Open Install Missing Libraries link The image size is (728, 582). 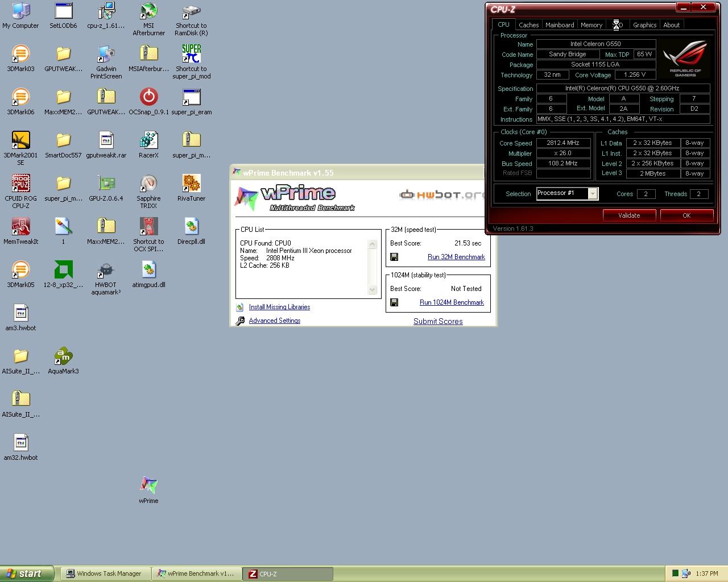279,307
